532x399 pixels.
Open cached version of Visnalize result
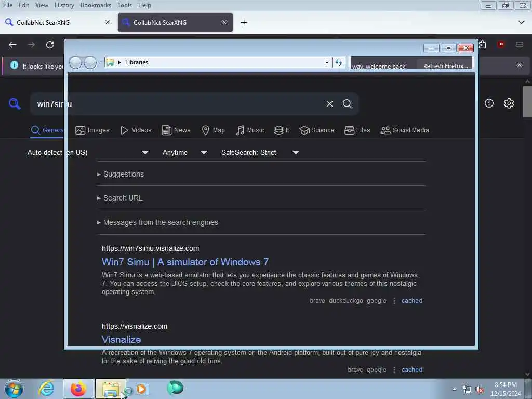tap(412, 370)
